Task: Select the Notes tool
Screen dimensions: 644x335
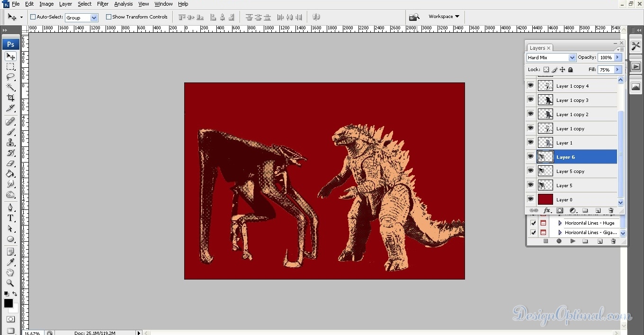Action: tap(10, 252)
